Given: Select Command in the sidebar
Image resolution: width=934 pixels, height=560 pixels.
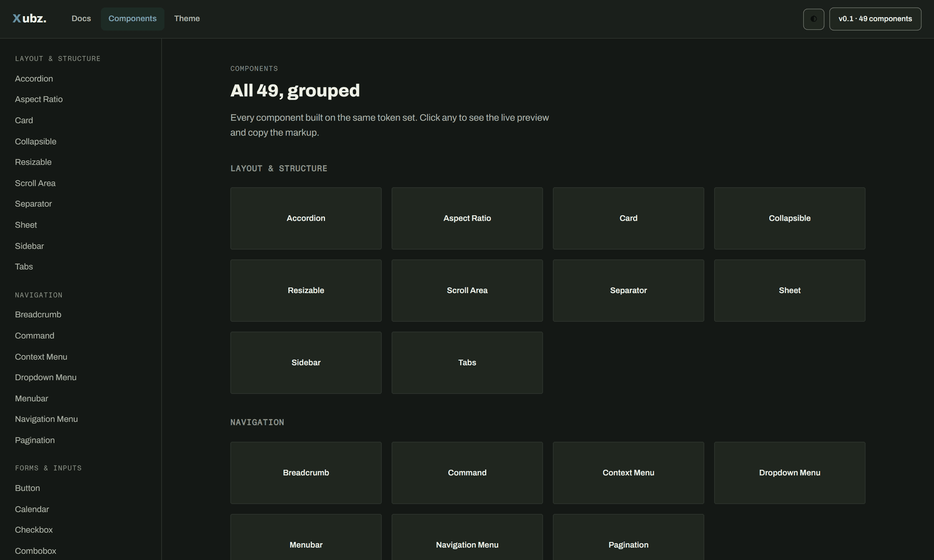Looking at the screenshot, I should 34,335.
